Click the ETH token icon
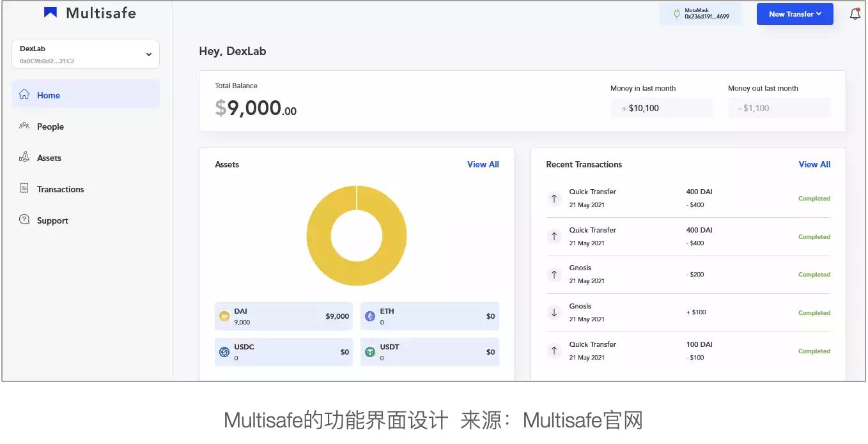This screenshot has width=868, height=444. click(370, 316)
